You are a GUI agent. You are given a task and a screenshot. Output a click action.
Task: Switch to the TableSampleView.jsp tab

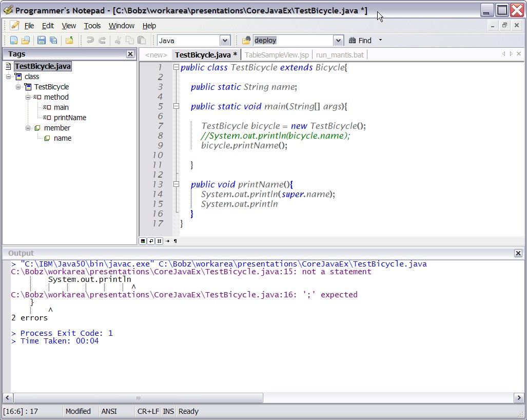click(277, 55)
